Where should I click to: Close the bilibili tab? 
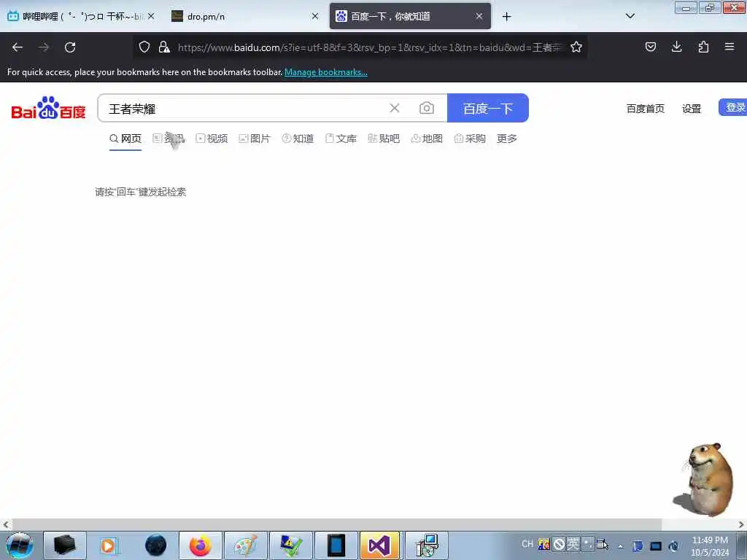(x=151, y=16)
